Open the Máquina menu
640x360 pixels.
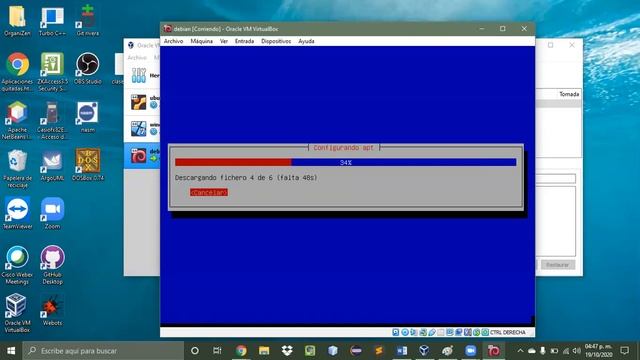(202, 41)
